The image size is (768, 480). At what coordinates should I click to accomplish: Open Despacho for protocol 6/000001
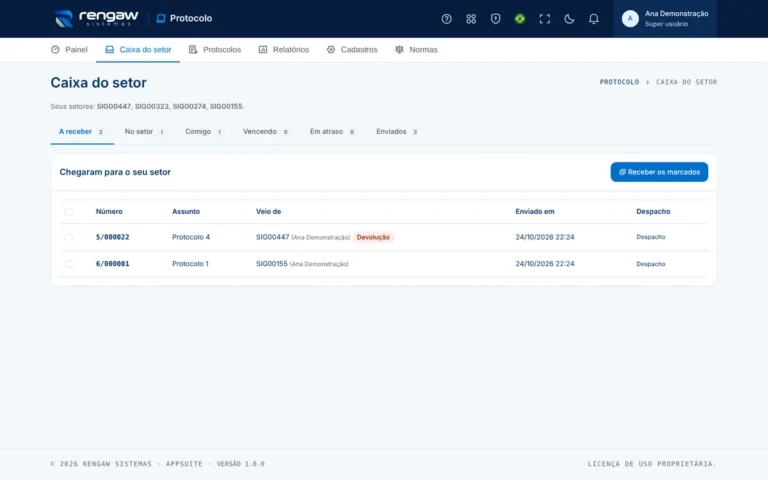pos(650,264)
